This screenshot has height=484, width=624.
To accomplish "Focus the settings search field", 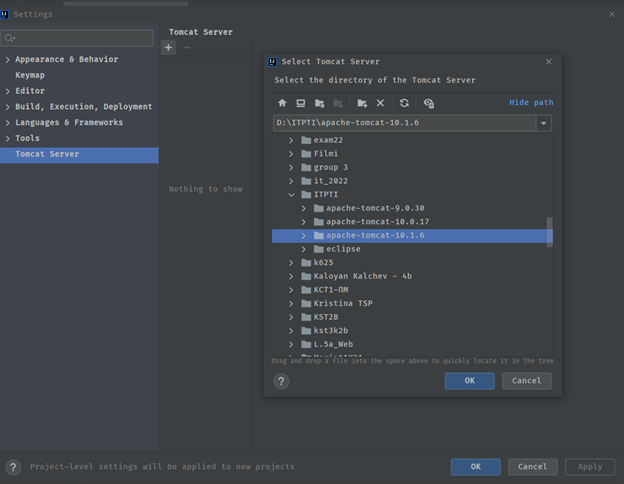I will (x=77, y=38).
